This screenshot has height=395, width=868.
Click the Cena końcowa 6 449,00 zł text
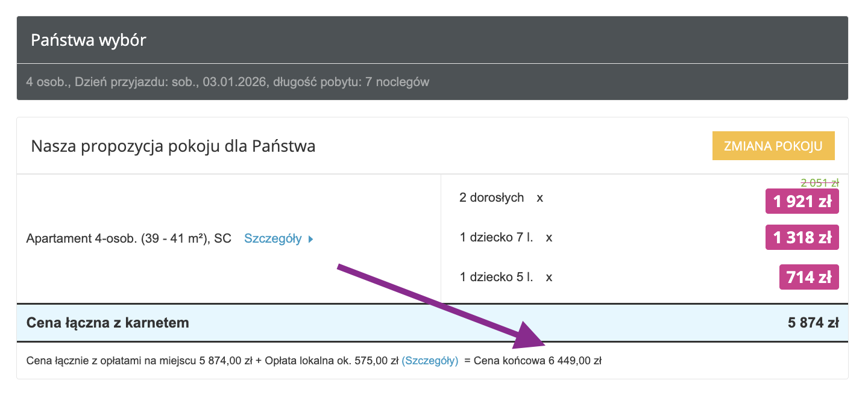(x=538, y=361)
